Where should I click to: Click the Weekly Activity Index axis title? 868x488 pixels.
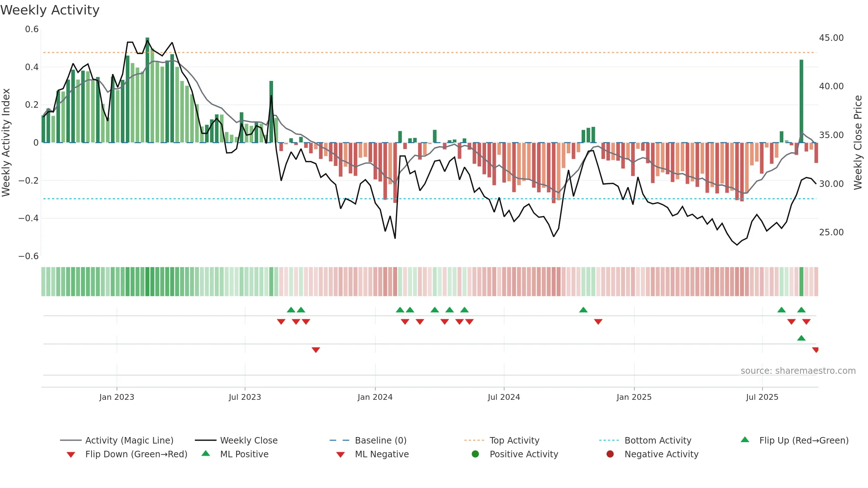point(6,142)
